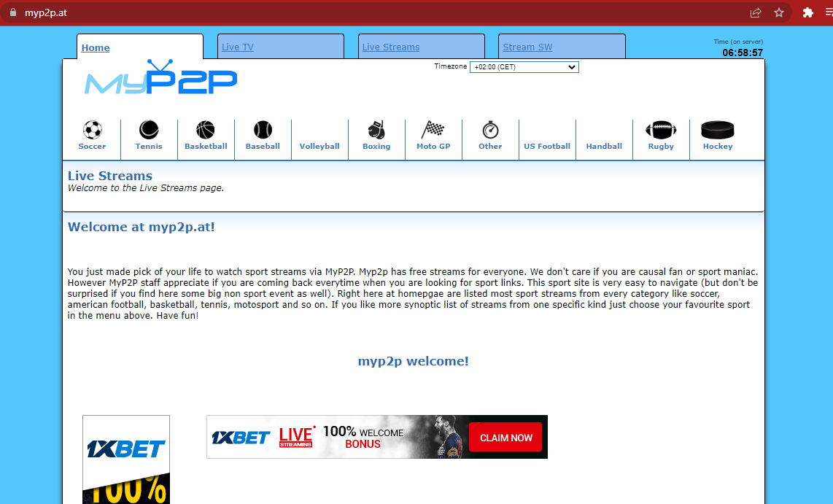
Task: Click the MyP2P logo
Action: 161,78
